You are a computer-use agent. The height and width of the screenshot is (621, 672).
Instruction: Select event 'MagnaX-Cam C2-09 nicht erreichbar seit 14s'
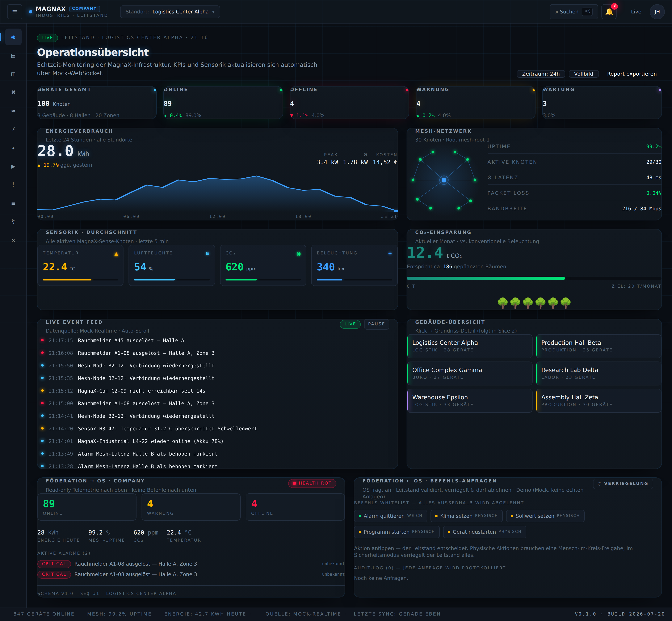218,391
